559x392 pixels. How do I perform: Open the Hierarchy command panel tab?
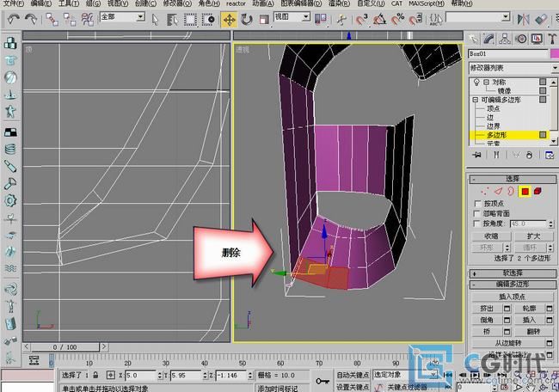click(x=505, y=39)
